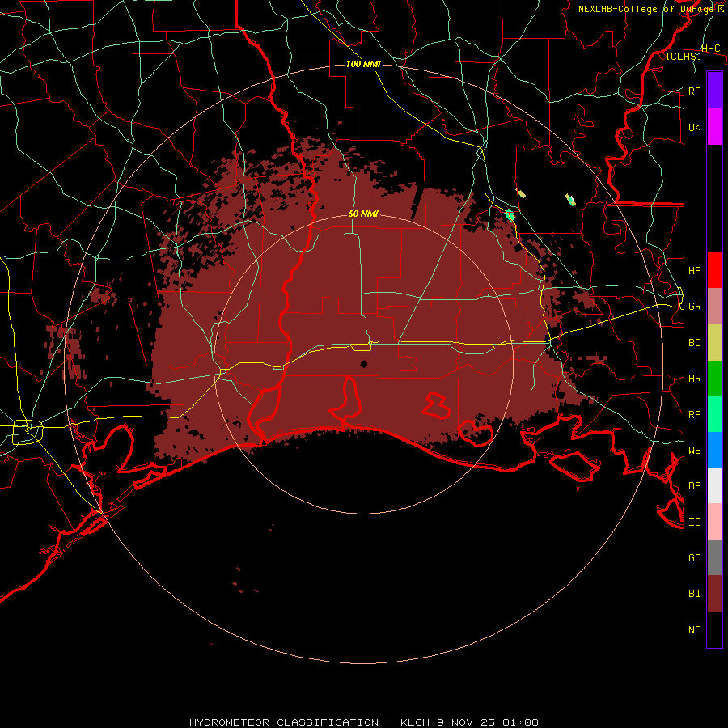Click the HA legend label
728x728 pixels.
(x=695, y=271)
